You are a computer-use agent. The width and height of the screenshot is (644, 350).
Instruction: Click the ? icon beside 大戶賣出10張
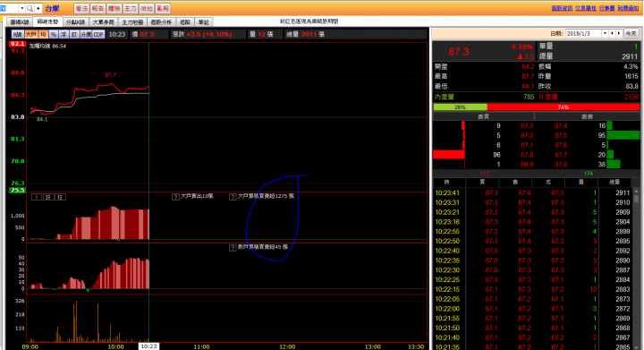pyautogui.click(x=175, y=197)
